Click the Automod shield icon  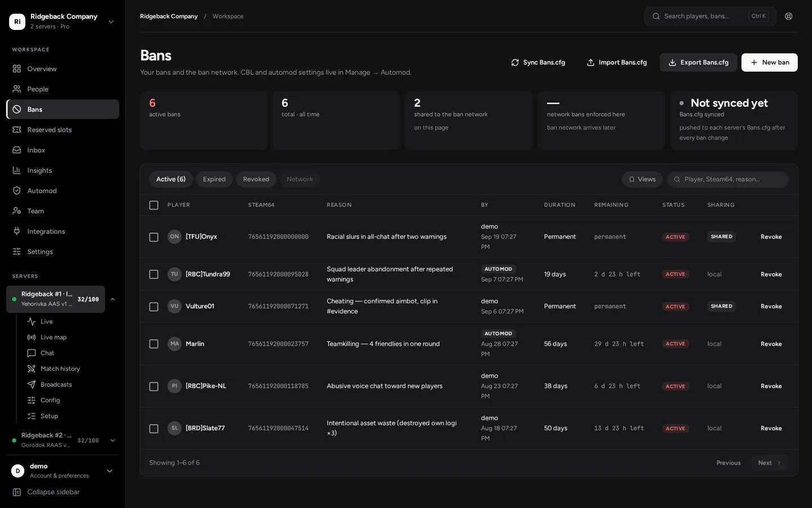pos(17,191)
